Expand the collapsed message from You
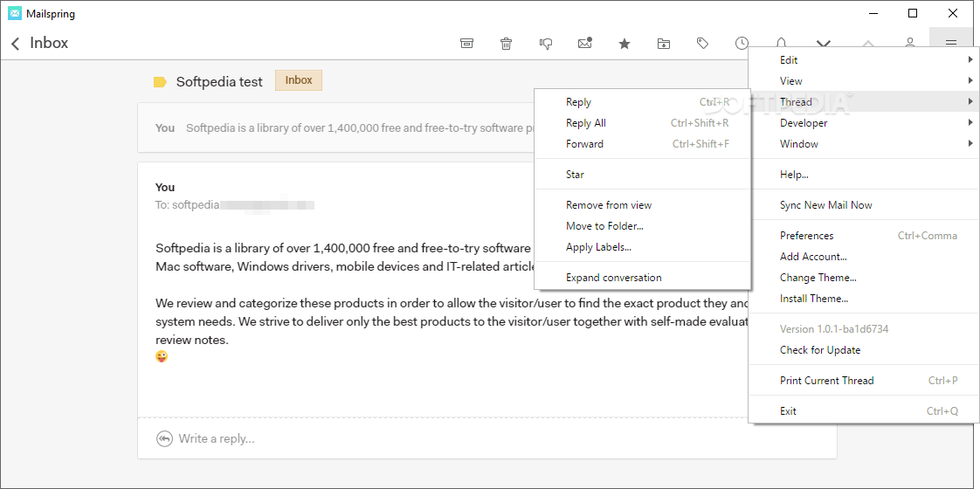The height and width of the screenshot is (489, 980). (335, 128)
